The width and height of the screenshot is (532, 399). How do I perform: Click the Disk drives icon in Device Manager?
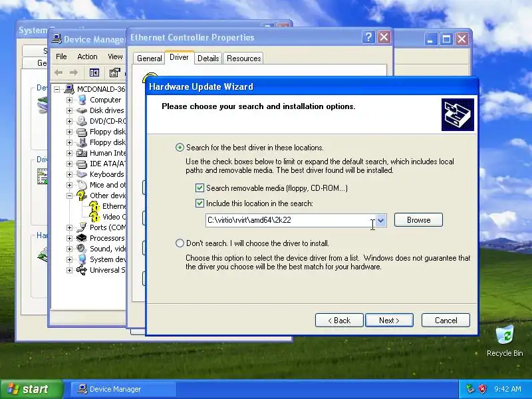coord(82,110)
